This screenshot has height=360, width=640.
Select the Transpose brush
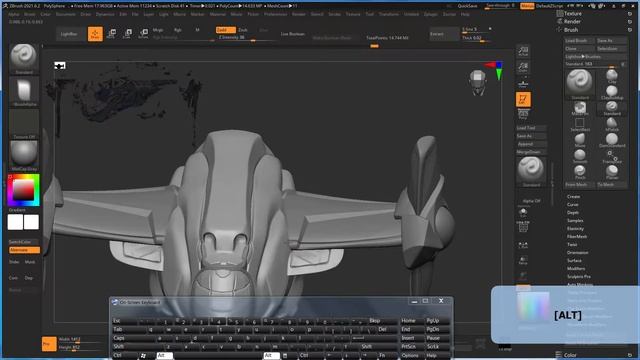[x=612, y=157]
